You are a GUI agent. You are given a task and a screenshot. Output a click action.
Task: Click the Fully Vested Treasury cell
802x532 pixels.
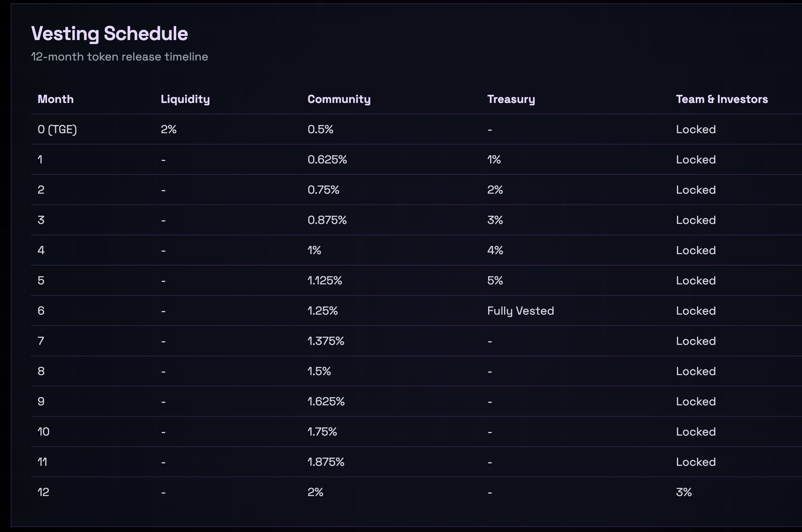520,311
